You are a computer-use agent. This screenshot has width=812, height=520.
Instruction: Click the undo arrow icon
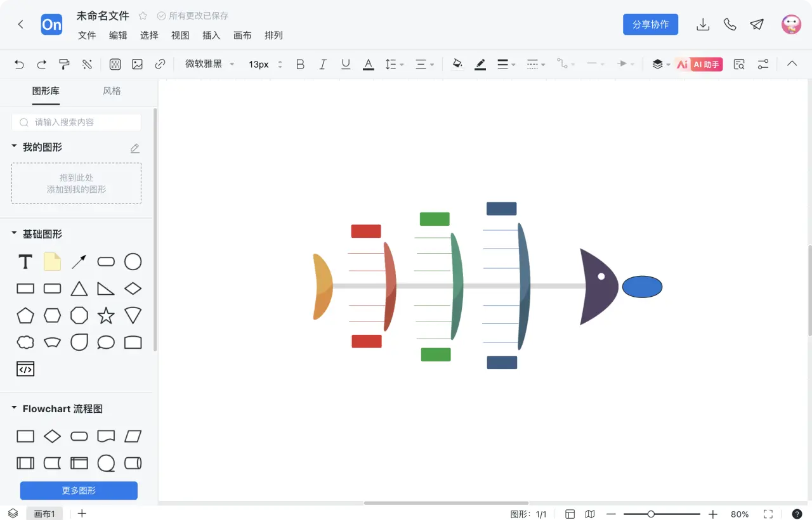pos(19,64)
